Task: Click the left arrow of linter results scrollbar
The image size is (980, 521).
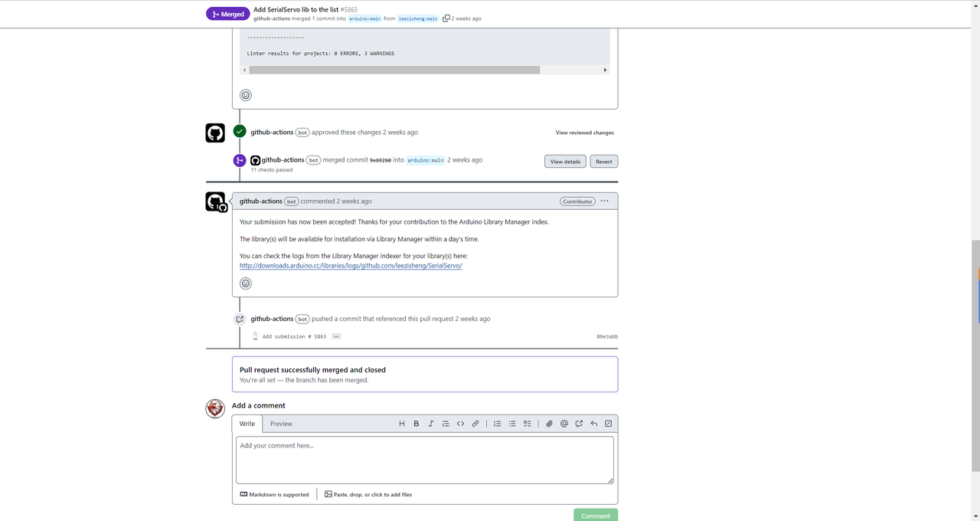Action: pos(245,70)
